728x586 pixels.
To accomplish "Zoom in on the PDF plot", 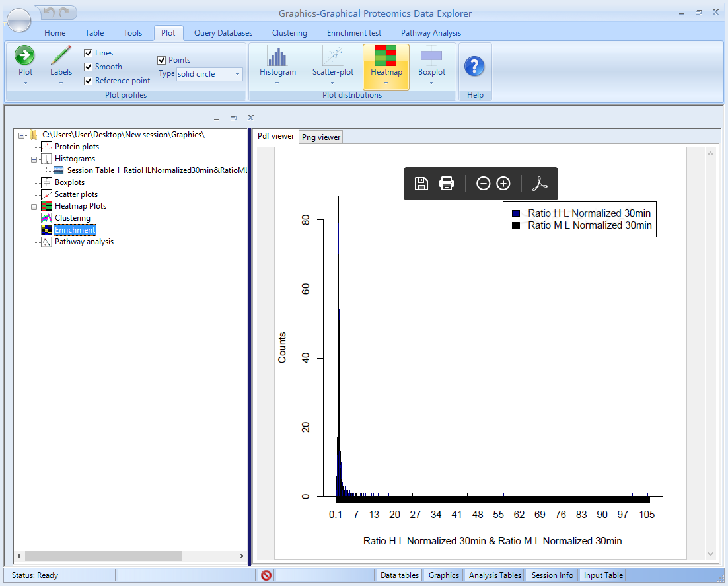I will pyautogui.click(x=503, y=184).
